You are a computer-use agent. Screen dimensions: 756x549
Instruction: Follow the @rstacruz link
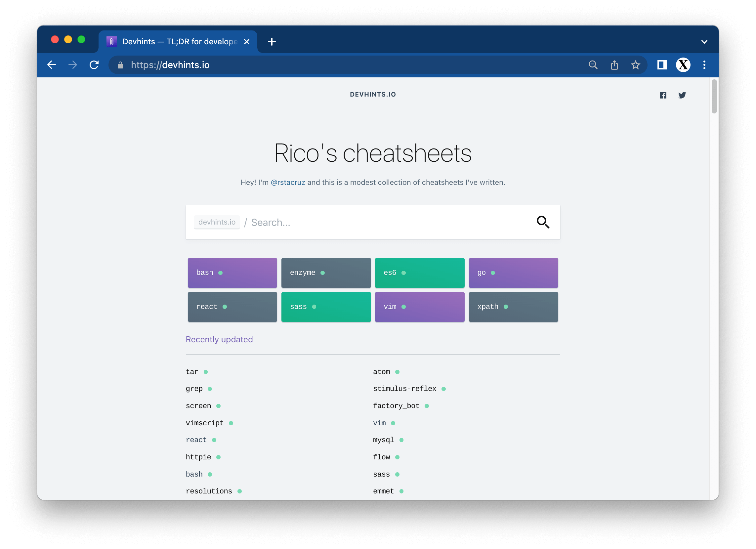[x=288, y=182]
